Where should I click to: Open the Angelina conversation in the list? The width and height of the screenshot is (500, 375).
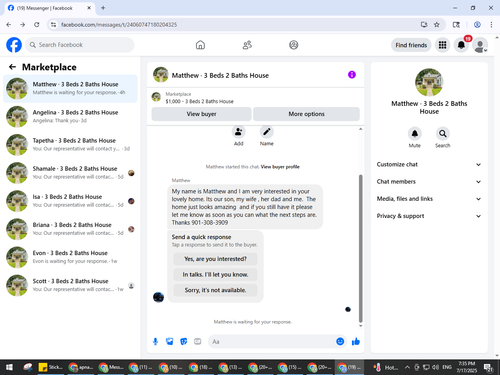[x=70, y=116]
